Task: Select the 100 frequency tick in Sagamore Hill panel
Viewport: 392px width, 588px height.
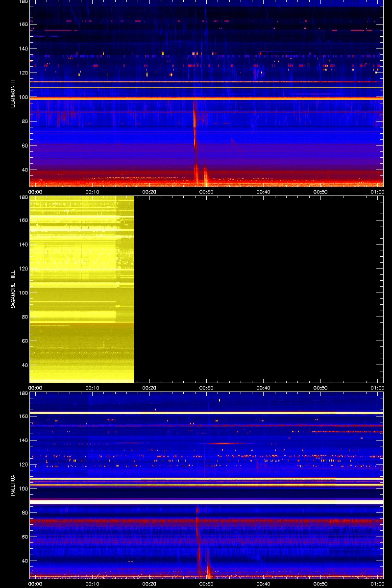Action: point(23,293)
